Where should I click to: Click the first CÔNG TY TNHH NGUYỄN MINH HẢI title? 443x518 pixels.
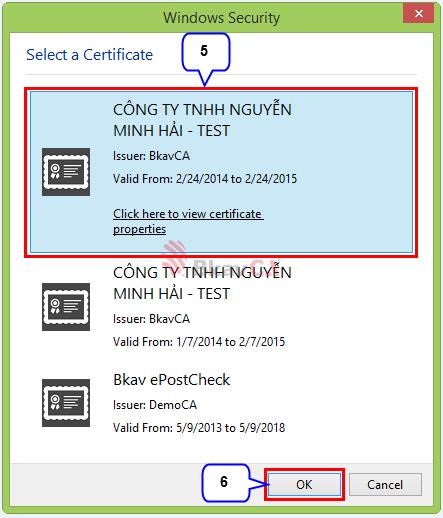pyautogui.click(x=202, y=120)
